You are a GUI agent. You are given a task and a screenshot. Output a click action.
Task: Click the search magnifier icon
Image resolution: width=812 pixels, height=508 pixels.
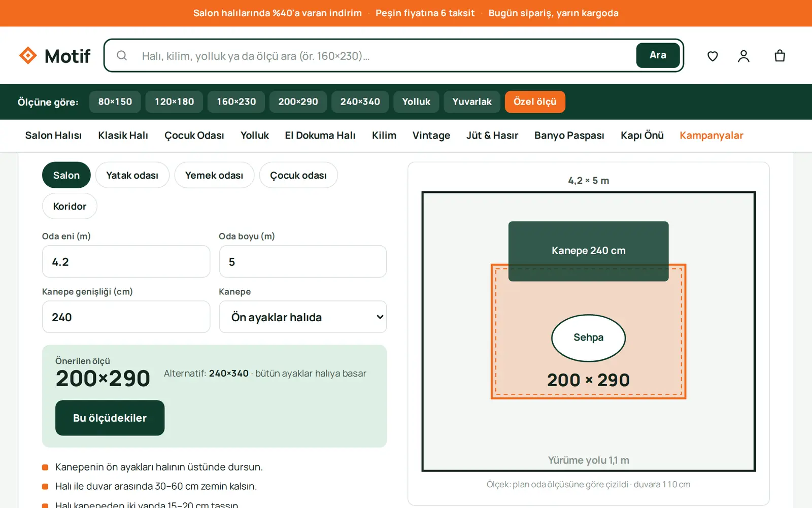[122, 55]
